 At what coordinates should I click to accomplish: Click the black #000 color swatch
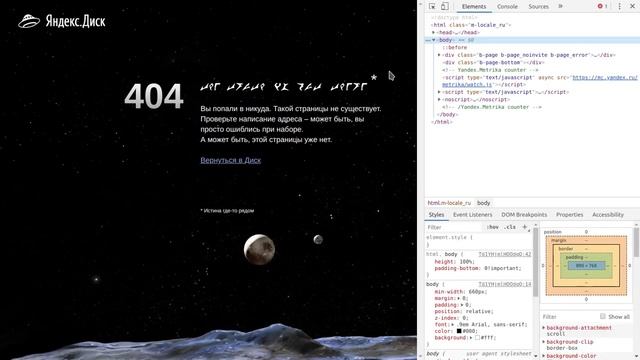[x=459, y=331]
